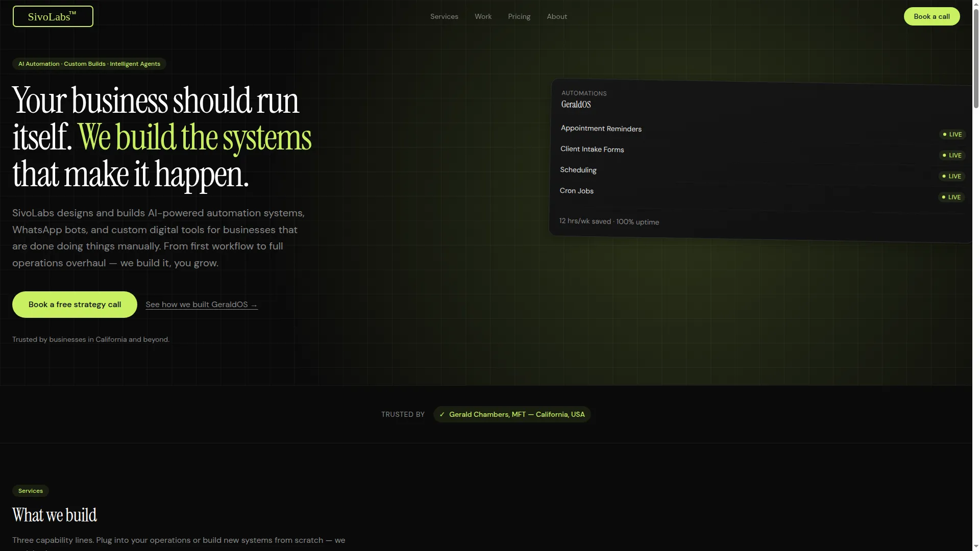Click LIVE badge for Scheduling

[952, 177]
